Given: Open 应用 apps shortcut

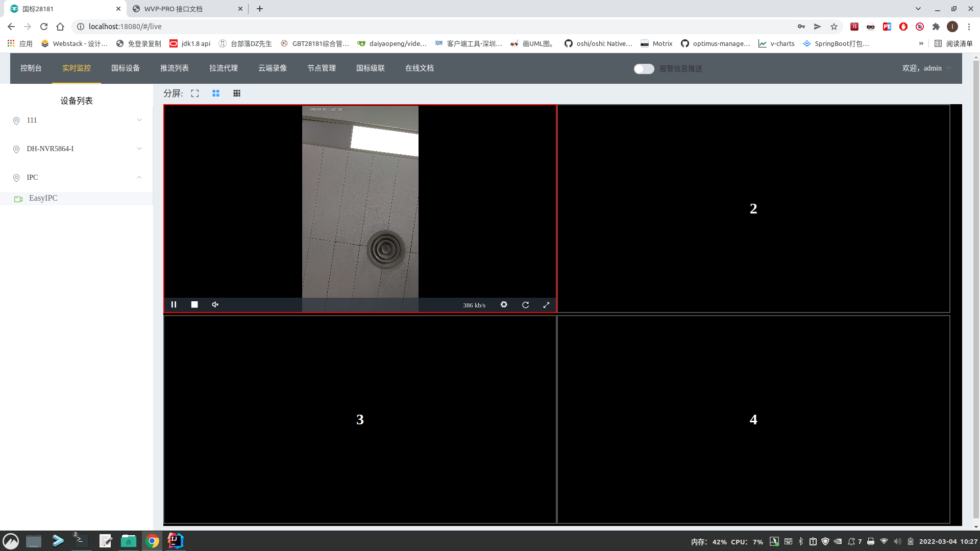Looking at the screenshot, I should (20, 43).
